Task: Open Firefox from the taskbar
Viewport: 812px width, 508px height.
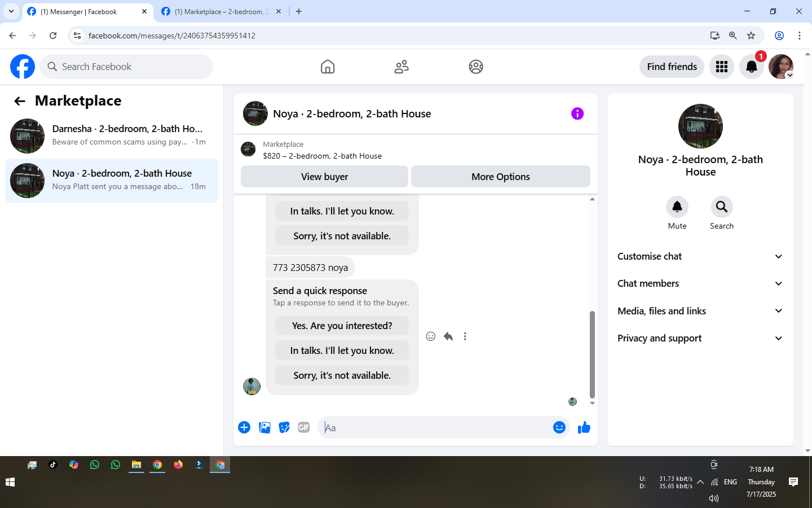Action: pos(178,465)
